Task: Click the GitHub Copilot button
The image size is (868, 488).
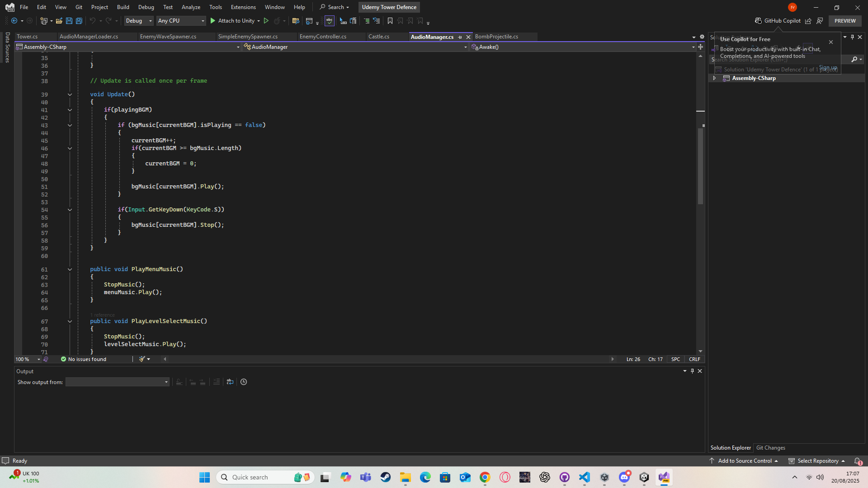Action: (778, 21)
